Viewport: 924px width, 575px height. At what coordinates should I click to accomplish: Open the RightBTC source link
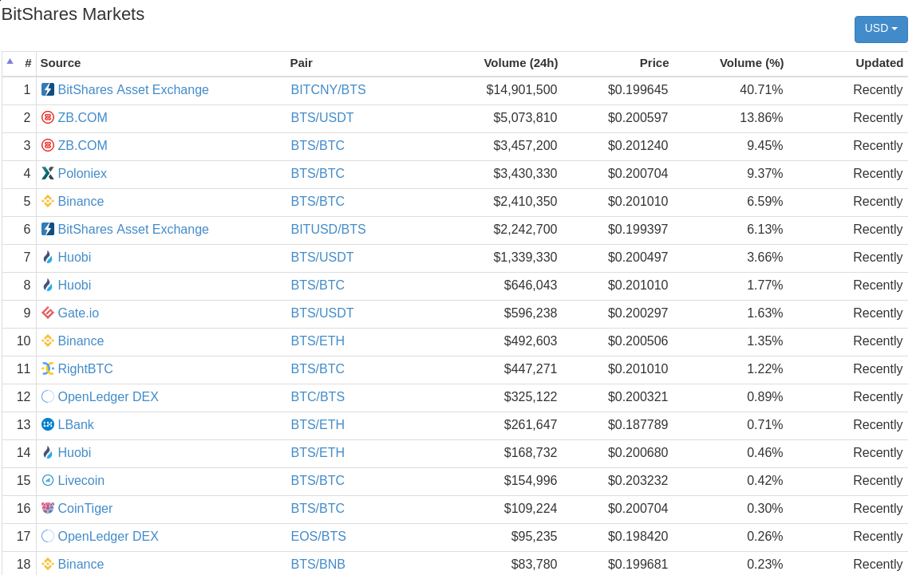pyautogui.click(x=85, y=368)
